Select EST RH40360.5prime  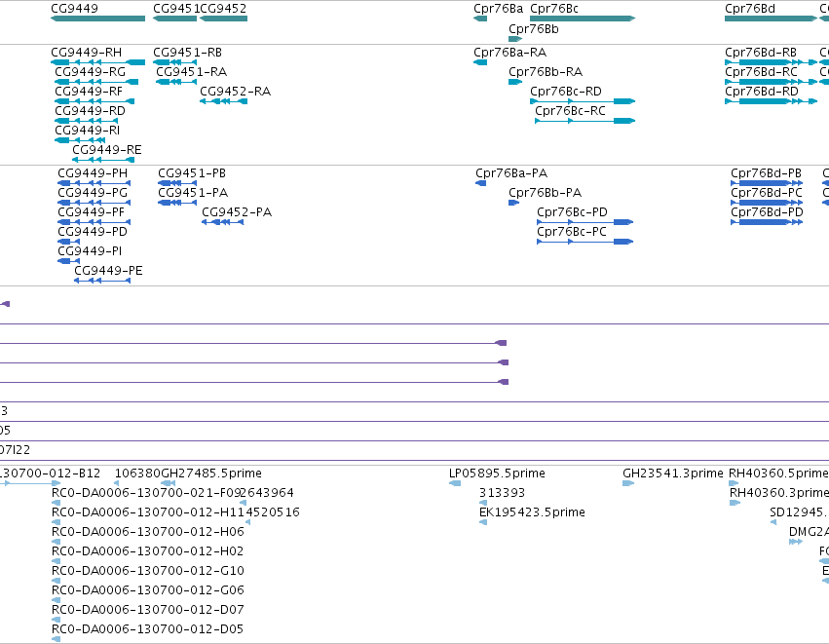pyautogui.click(x=778, y=474)
